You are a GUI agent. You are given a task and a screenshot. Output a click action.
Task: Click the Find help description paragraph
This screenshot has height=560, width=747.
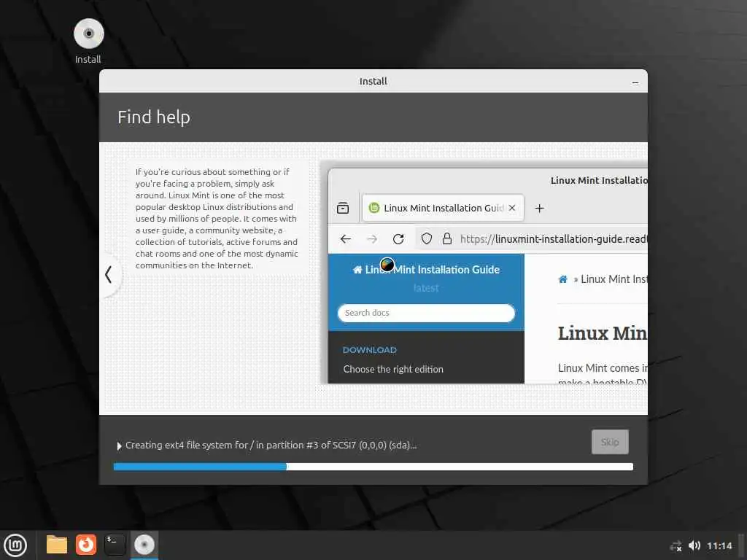pyautogui.click(x=217, y=219)
